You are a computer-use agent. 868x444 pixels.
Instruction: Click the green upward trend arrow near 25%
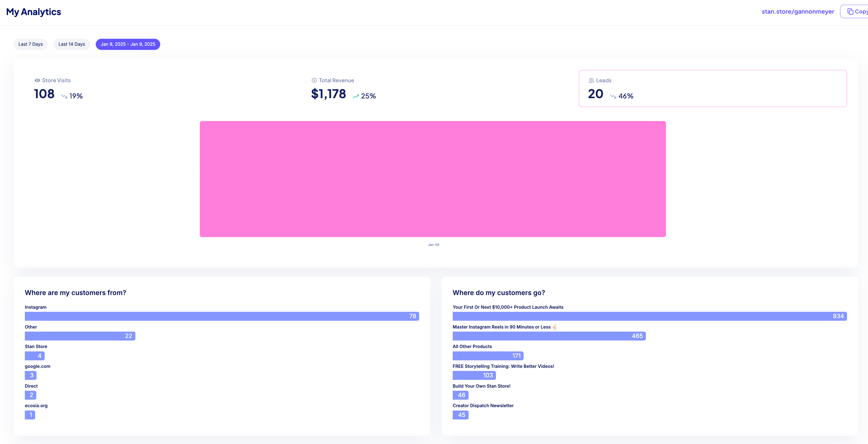coord(356,96)
